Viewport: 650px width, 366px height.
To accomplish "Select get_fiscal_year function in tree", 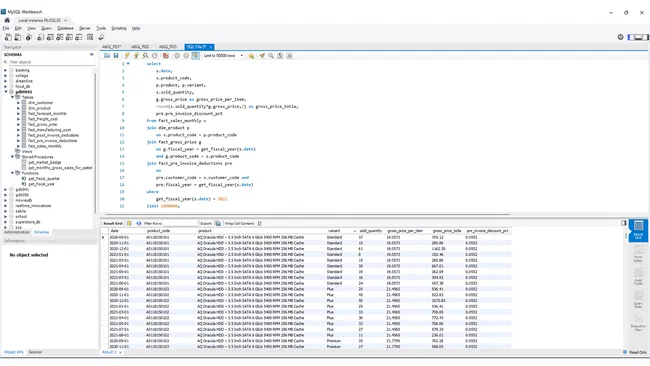I will [x=41, y=184].
